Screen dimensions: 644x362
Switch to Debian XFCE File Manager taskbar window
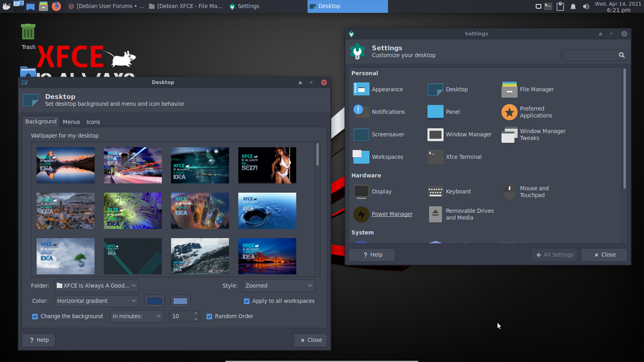pos(186,6)
